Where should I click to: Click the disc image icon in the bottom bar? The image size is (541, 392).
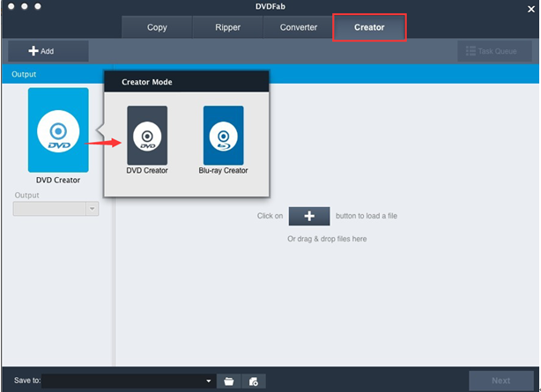click(254, 381)
